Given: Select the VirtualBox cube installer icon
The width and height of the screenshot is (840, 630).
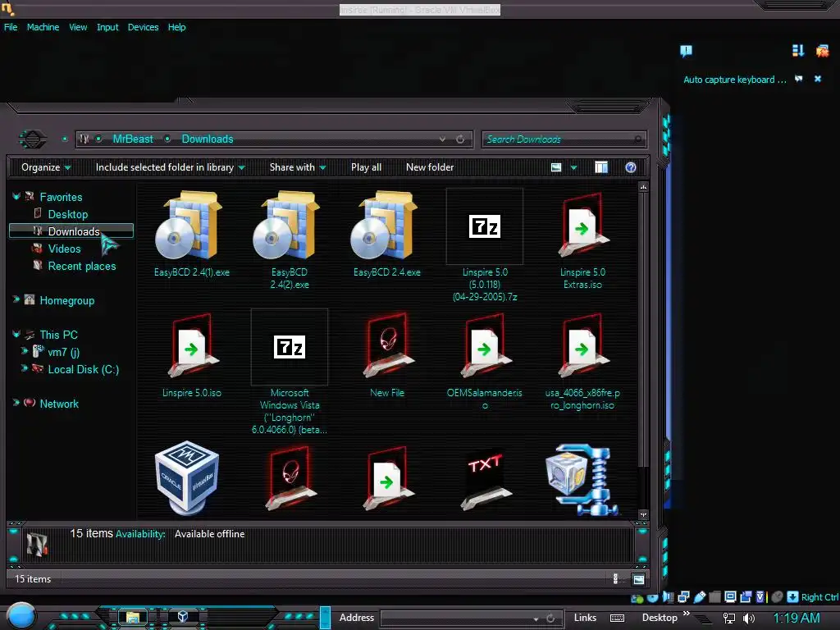Looking at the screenshot, I should click(186, 477).
